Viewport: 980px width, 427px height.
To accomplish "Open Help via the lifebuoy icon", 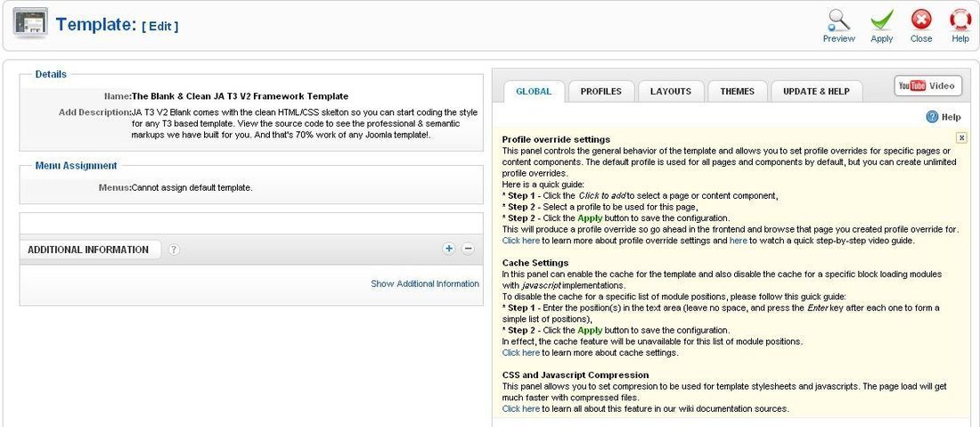I will point(960,20).
